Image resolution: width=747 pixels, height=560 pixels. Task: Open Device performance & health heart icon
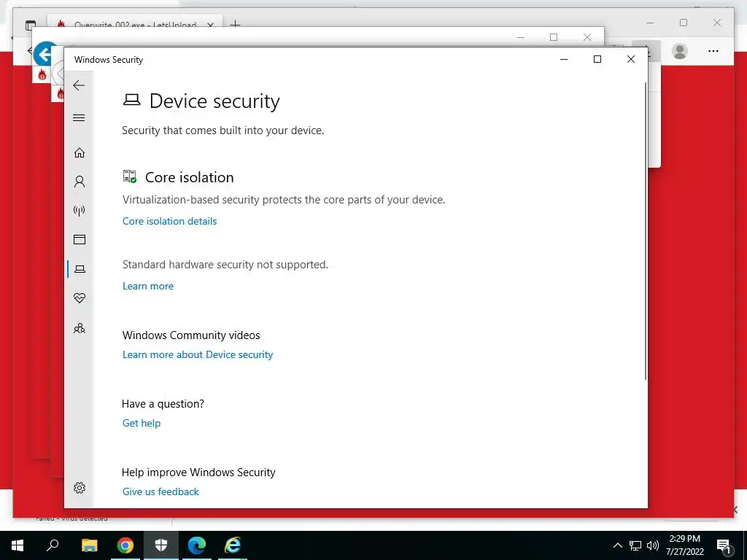tap(80, 298)
